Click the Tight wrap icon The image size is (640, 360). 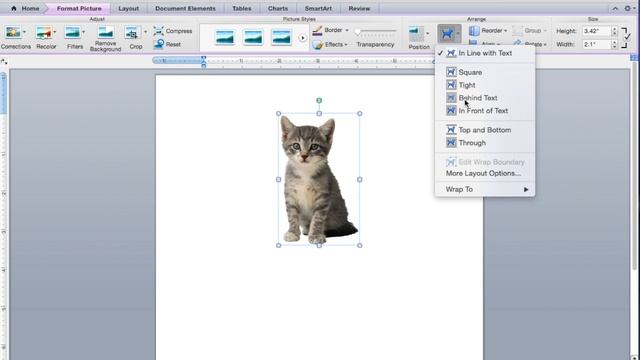[451, 85]
